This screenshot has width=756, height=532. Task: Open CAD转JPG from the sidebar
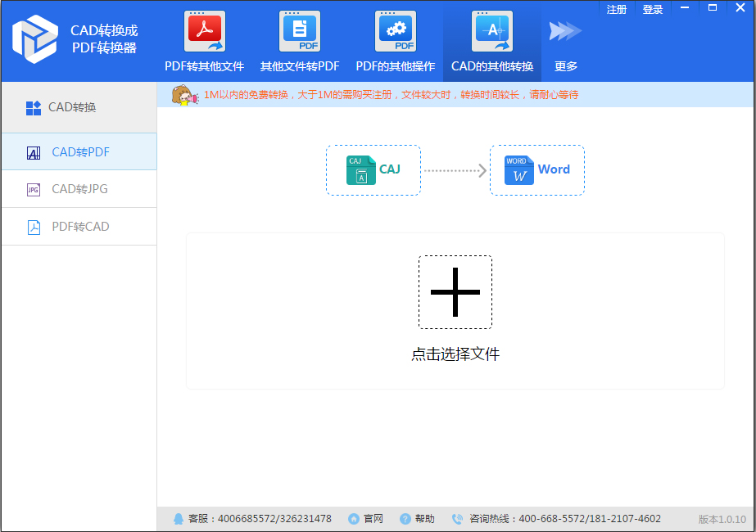(34, 189)
